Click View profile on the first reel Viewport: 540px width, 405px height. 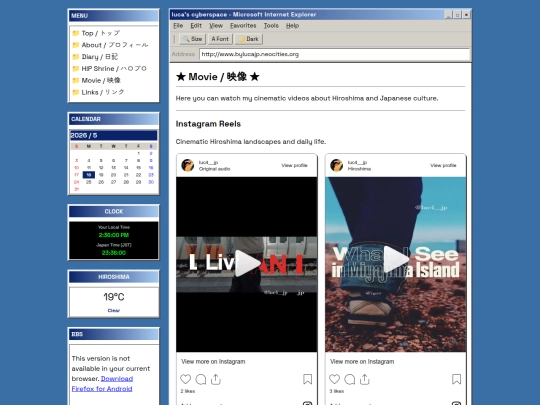coord(294,165)
